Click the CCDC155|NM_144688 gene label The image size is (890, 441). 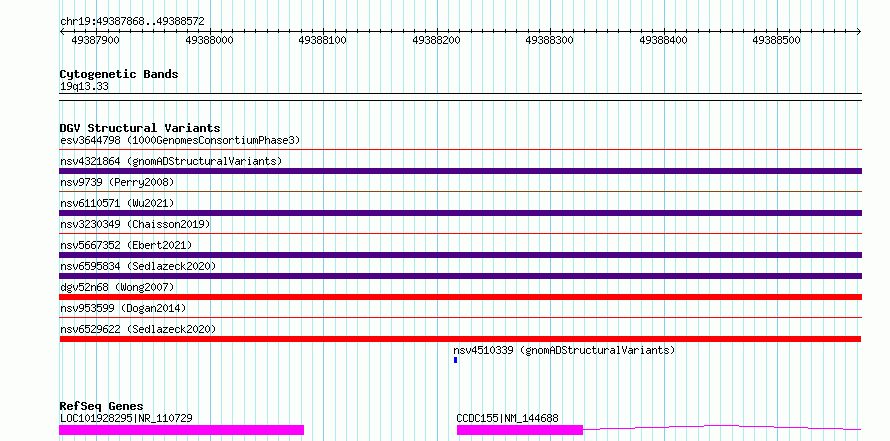click(x=507, y=418)
